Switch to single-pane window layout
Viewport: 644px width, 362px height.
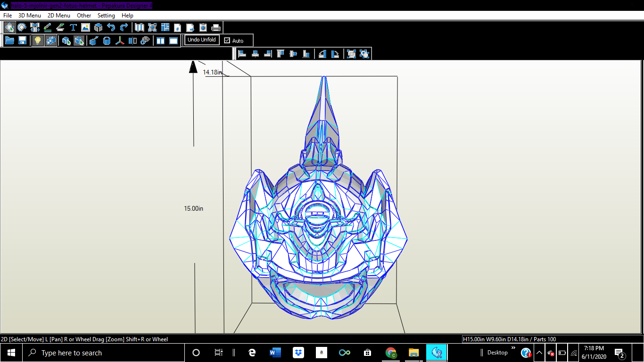click(173, 41)
